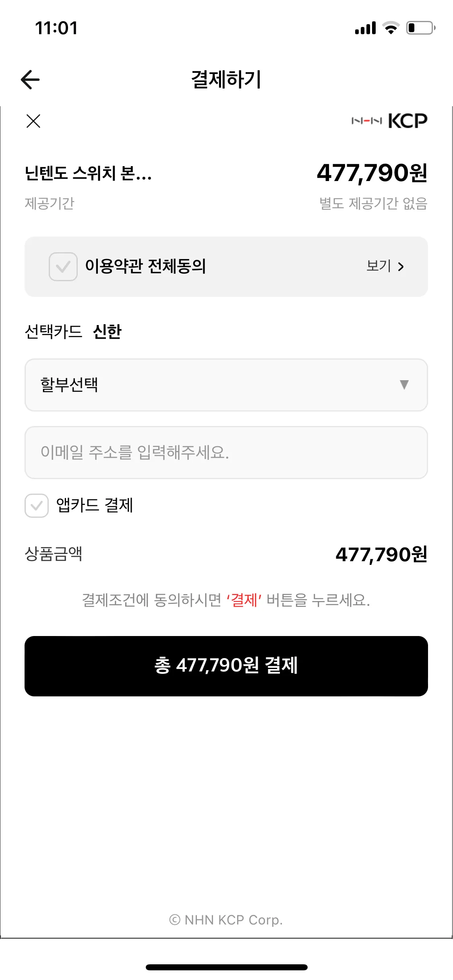Tap the selected card name 신한
453x980 pixels.
[107, 331]
